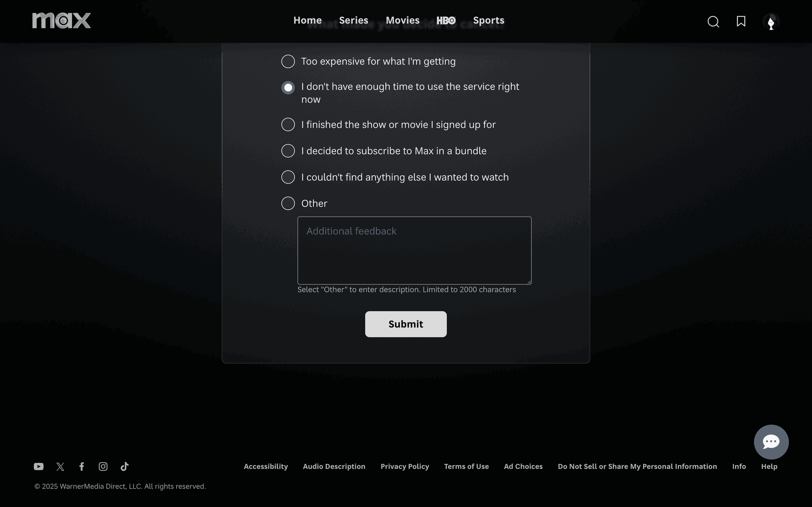Visit Max's YouTube page
This screenshot has height=507, width=812.
click(39, 466)
